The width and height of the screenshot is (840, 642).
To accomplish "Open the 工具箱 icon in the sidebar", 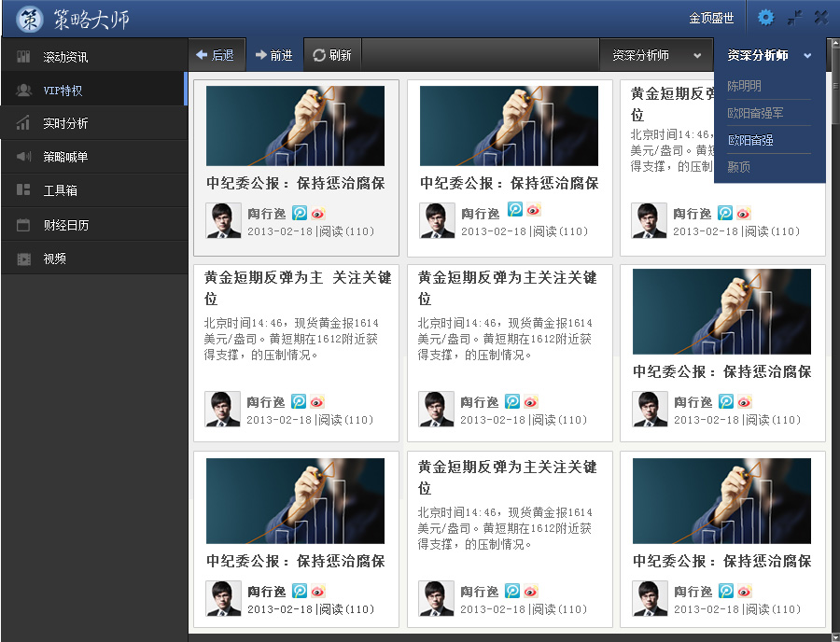I will [x=23, y=189].
